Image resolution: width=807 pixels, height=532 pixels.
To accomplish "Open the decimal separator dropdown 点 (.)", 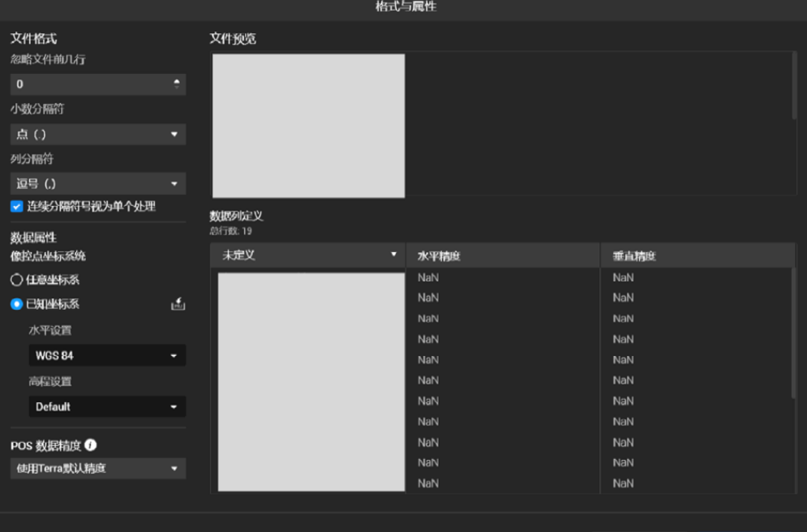I will click(x=98, y=135).
